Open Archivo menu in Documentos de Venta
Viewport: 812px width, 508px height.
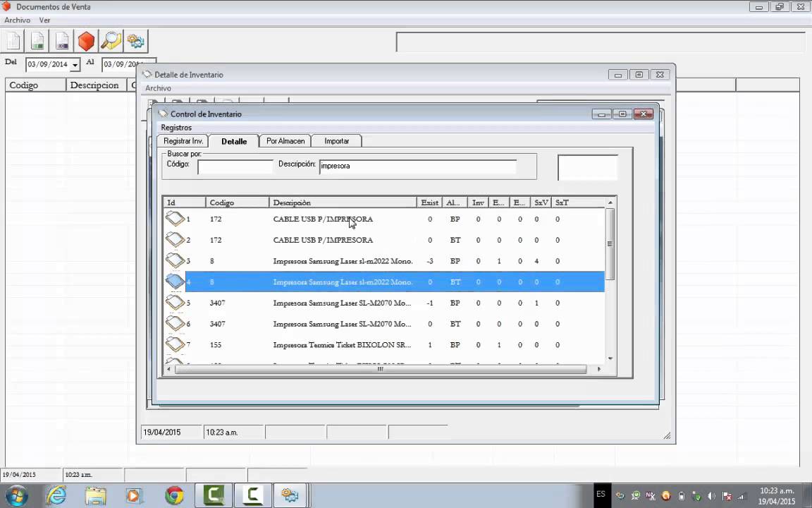(x=17, y=20)
